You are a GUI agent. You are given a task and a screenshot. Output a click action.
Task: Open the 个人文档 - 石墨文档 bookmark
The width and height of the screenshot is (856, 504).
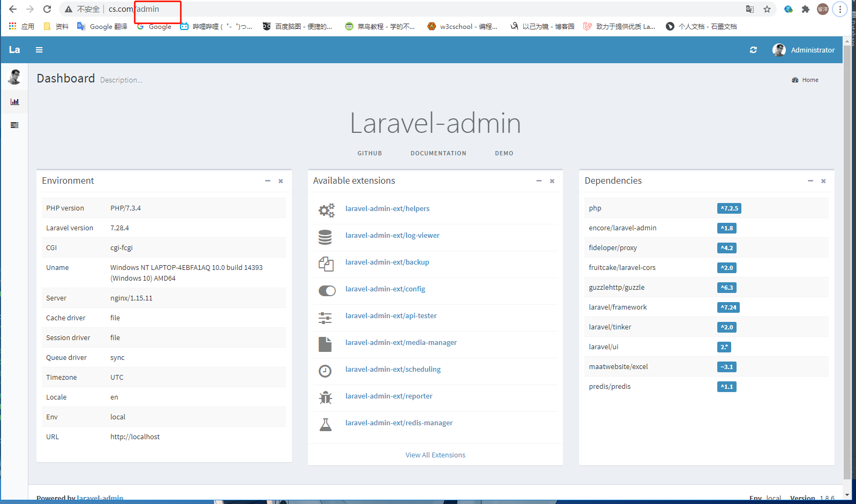701,26
